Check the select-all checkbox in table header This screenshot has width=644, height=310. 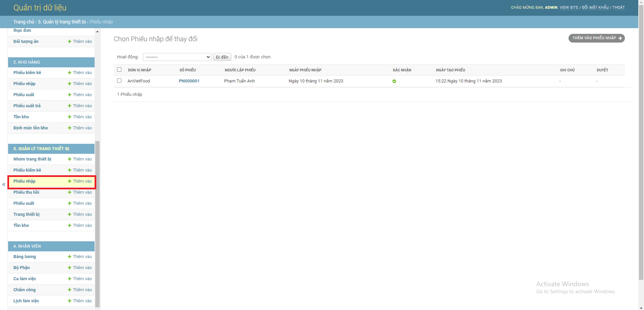click(x=119, y=69)
